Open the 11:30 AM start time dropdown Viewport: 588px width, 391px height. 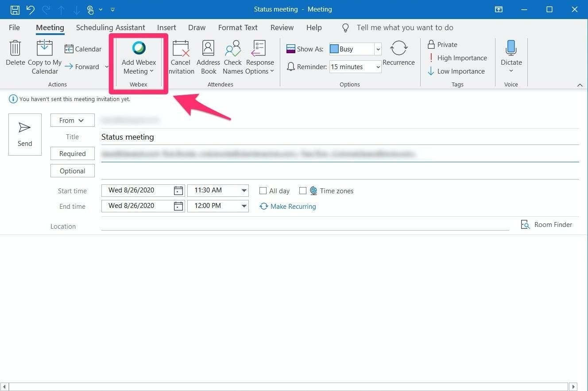pyautogui.click(x=244, y=191)
